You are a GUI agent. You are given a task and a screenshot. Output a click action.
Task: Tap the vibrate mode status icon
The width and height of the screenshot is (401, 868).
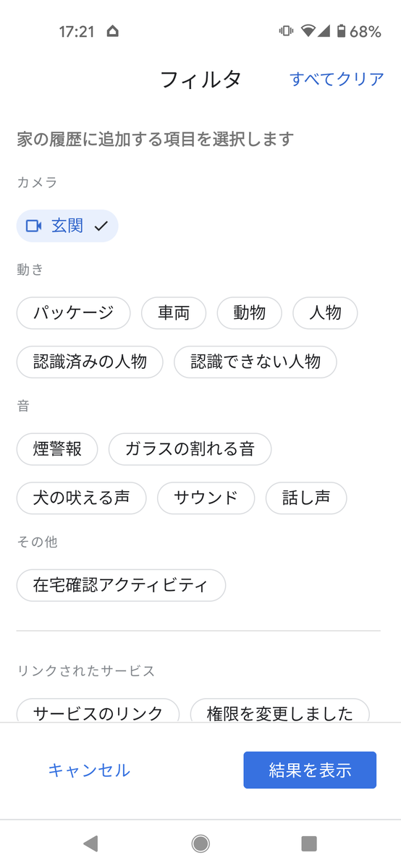coord(286,31)
